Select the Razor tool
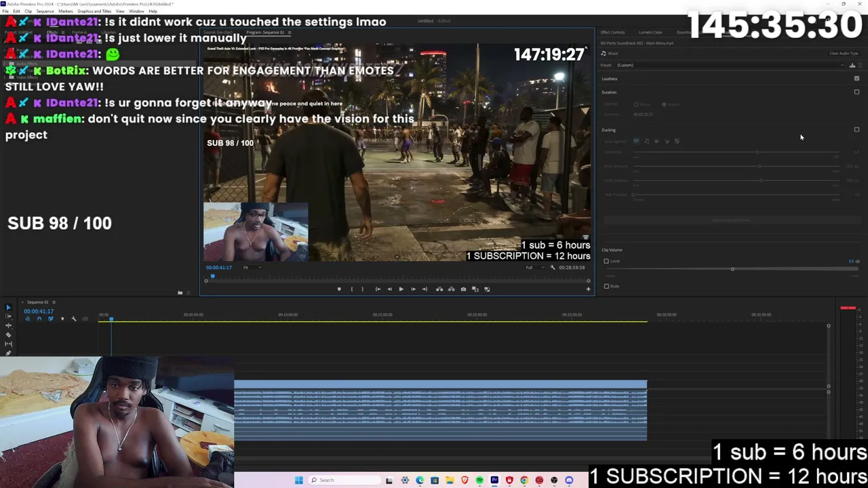 pos(8,335)
